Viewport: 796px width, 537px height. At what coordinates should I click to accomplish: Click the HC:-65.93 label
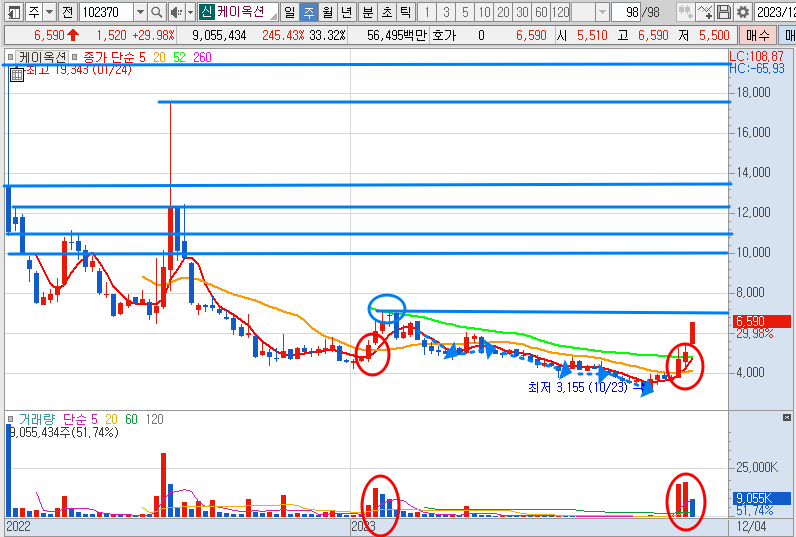(756, 68)
